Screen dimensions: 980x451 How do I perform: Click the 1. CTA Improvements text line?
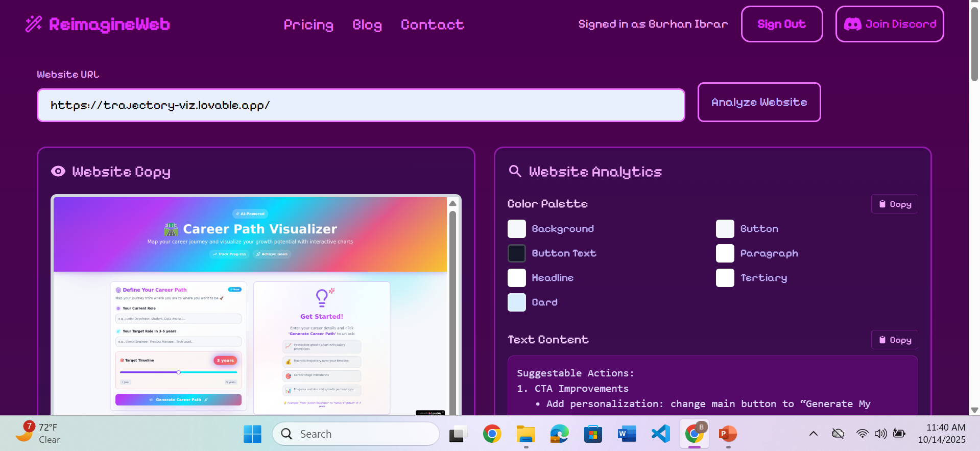pos(573,389)
